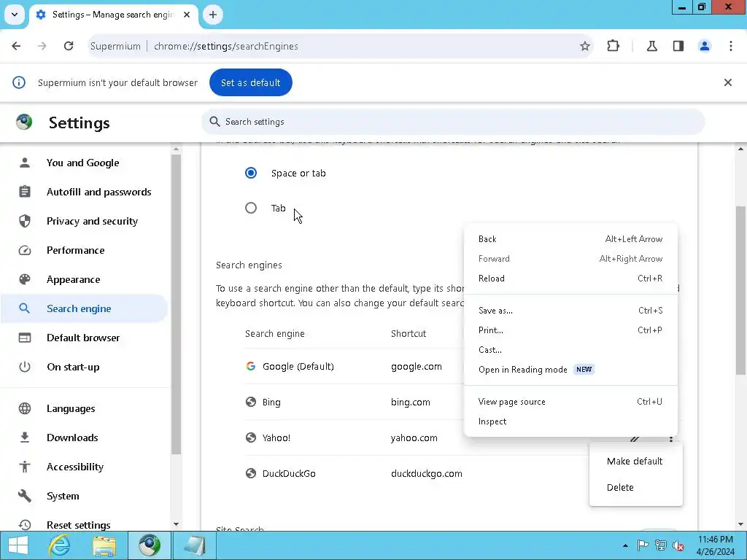Screen dimensions: 747x560
Task: Choose Back in context menu
Action: click(x=570, y=239)
